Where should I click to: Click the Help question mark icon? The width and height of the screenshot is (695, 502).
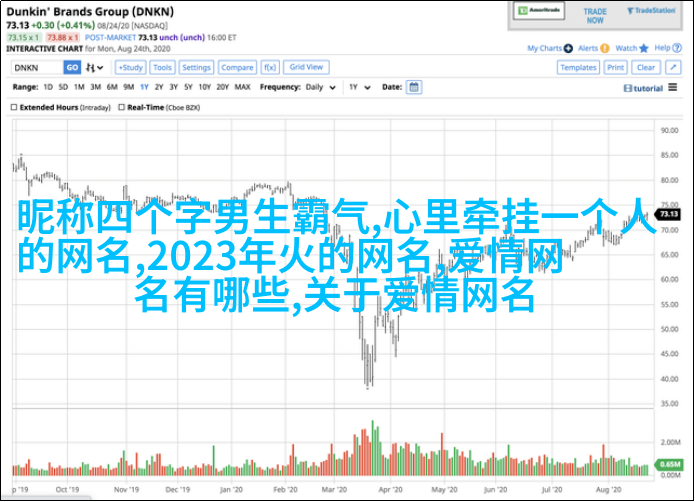click(677, 48)
